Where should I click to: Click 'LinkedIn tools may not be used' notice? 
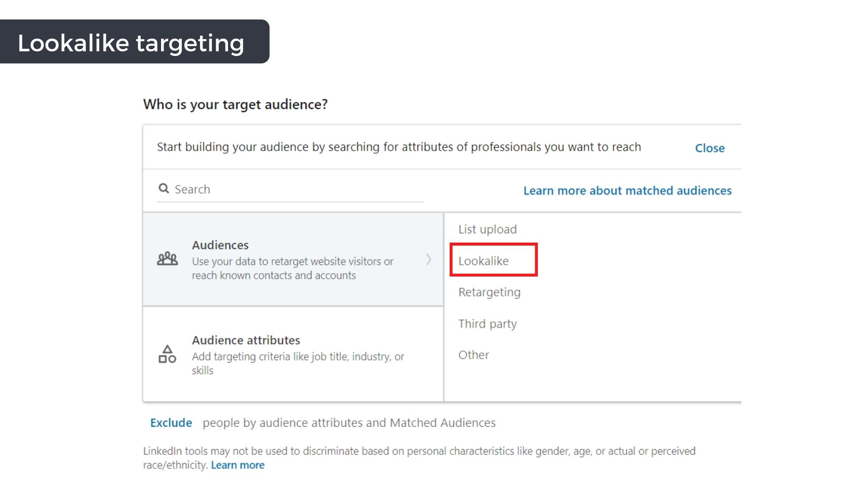[419, 458]
